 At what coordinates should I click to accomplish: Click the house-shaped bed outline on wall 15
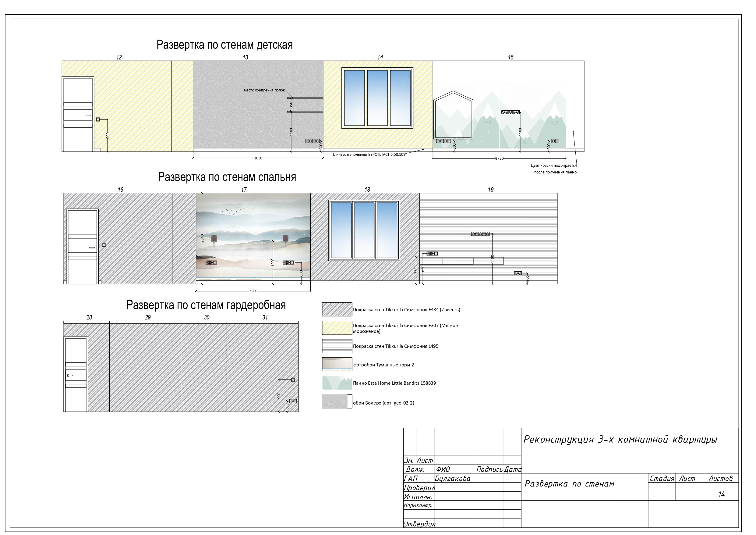pos(454,115)
